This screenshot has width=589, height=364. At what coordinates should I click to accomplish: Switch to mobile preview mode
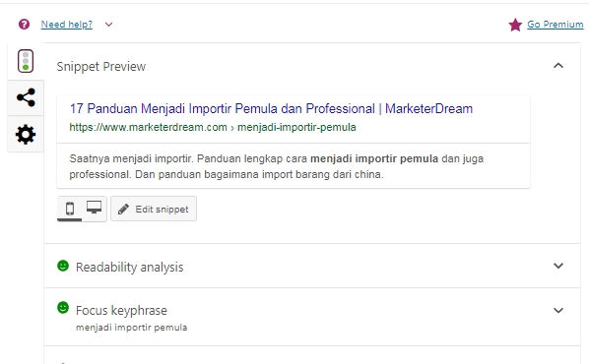click(x=70, y=209)
